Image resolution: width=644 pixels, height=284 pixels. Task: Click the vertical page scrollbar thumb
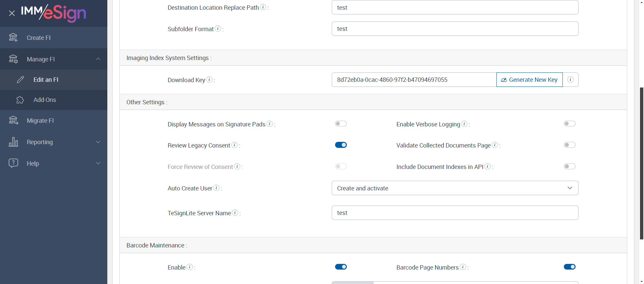click(x=641, y=163)
